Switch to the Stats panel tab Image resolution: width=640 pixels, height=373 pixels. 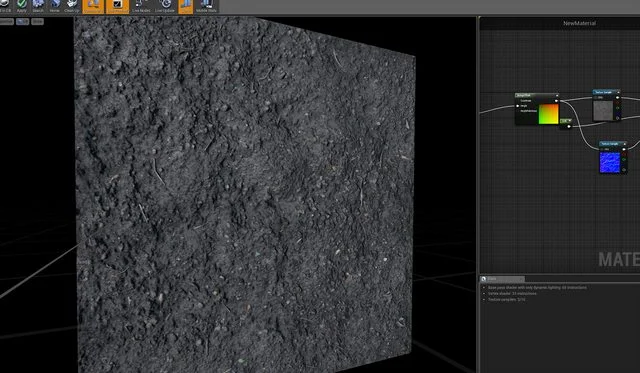coord(502,279)
